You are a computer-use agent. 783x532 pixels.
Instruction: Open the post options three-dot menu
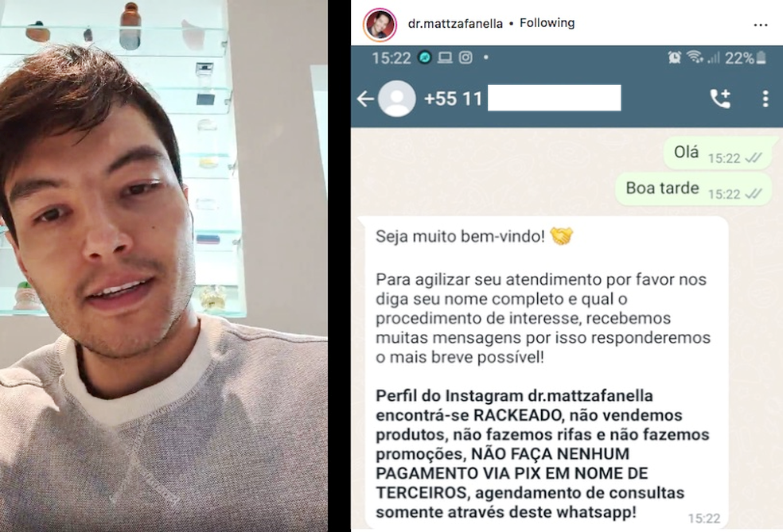coord(761,25)
